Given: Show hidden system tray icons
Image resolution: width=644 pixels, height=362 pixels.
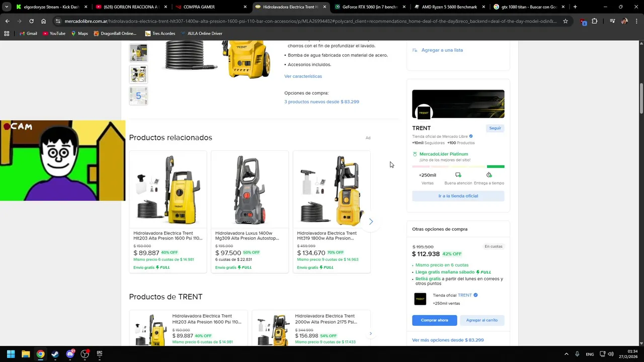Looking at the screenshot, I should pos(566,354).
